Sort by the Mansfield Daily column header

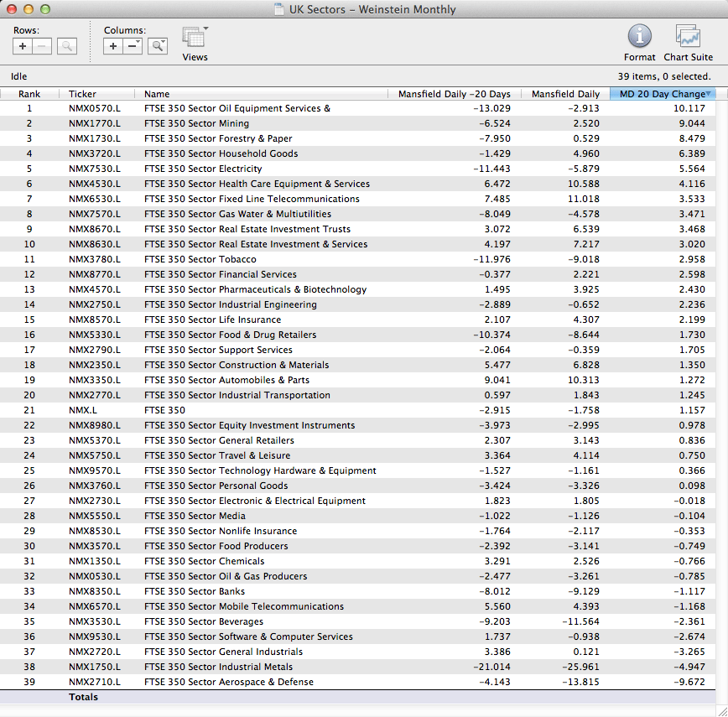click(565, 94)
